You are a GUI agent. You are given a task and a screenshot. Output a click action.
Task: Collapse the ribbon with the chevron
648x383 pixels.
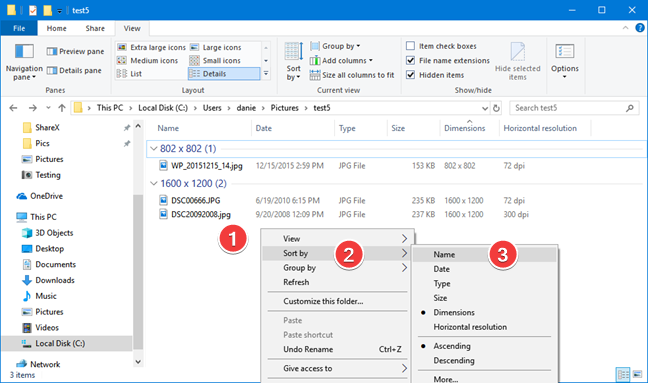click(625, 28)
